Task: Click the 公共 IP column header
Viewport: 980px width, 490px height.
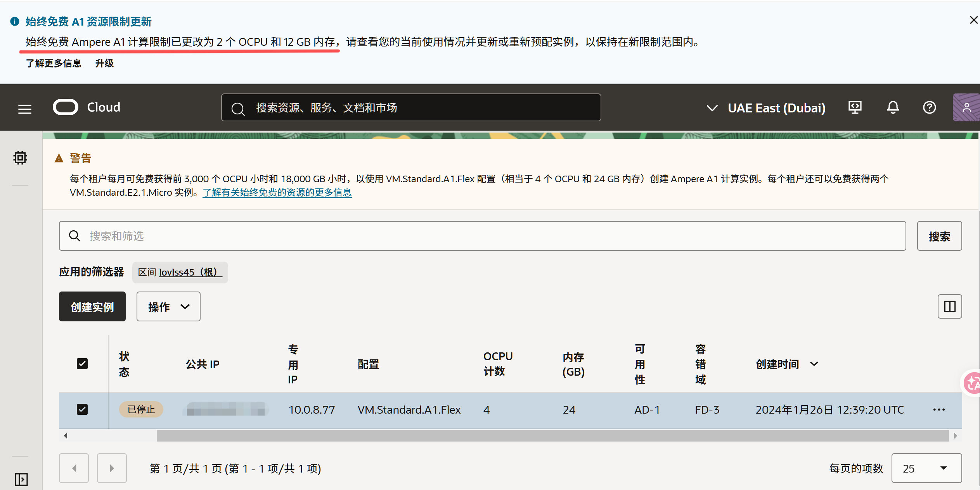Action: pyautogui.click(x=203, y=364)
